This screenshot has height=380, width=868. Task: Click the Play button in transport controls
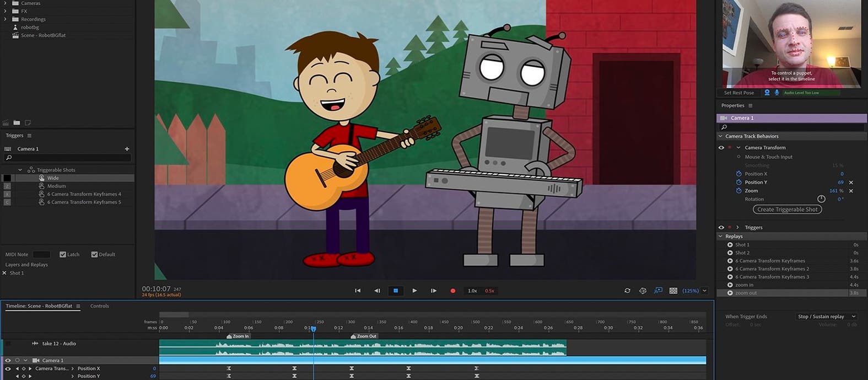coord(414,291)
